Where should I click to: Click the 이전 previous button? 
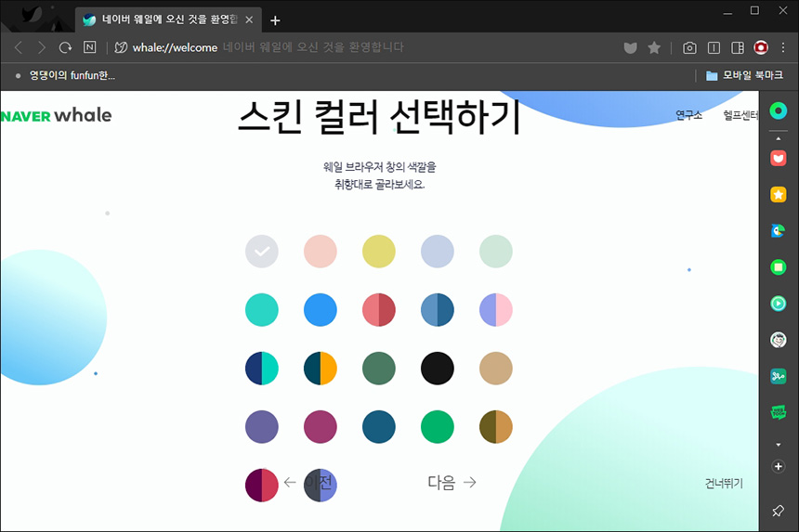[308, 482]
